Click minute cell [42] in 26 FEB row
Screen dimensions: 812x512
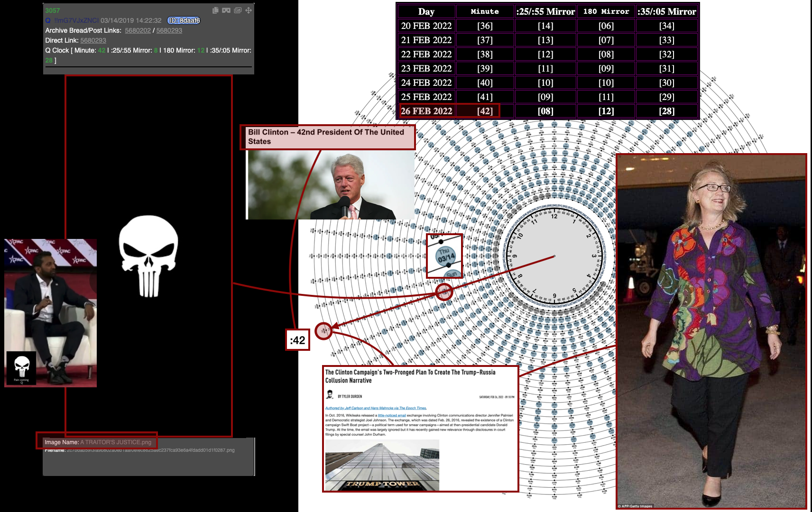[x=485, y=111]
